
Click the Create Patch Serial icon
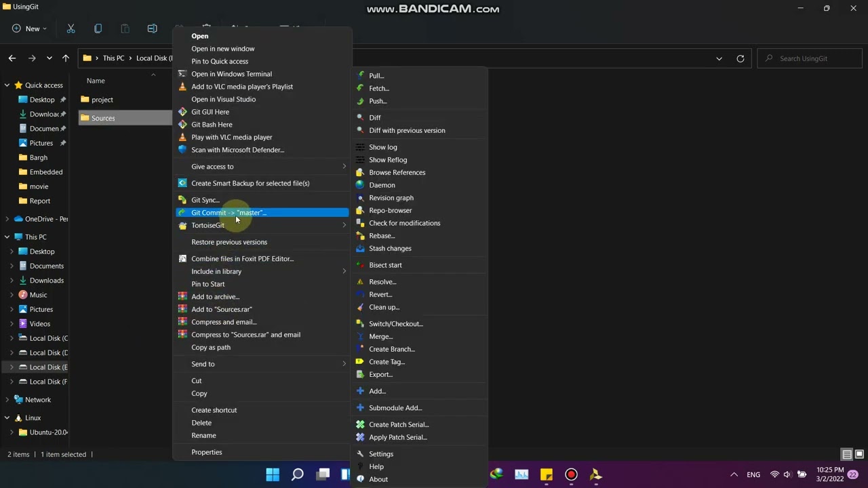pyautogui.click(x=361, y=425)
